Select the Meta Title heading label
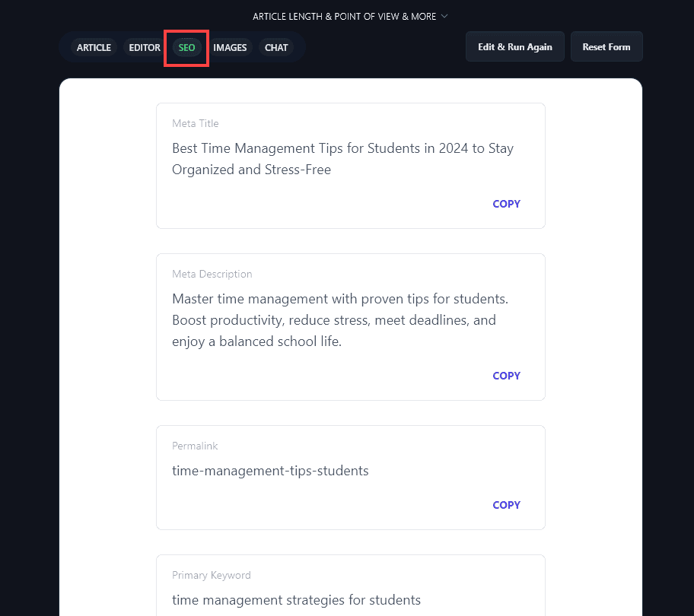694x616 pixels. (x=195, y=123)
